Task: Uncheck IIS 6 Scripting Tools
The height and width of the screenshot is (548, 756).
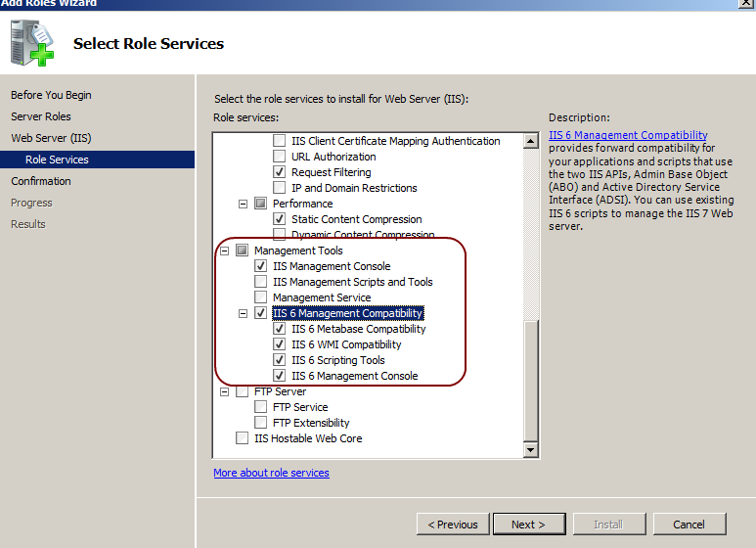Action: pyautogui.click(x=279, y=360)
